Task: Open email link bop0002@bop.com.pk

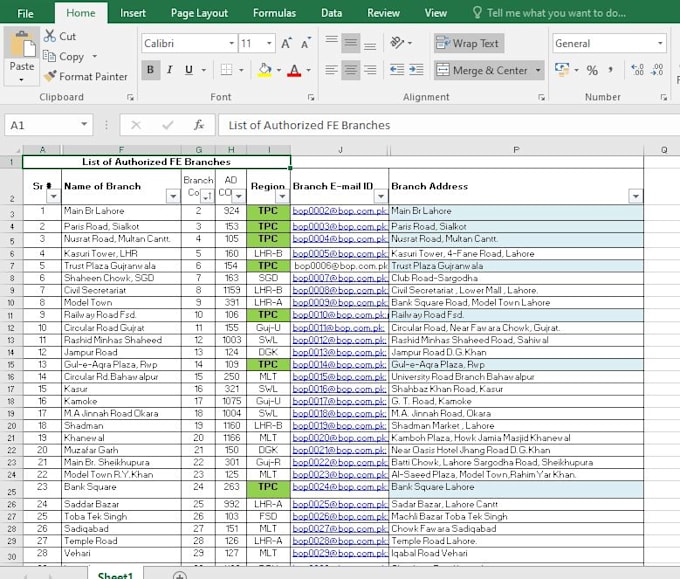Action: click(340, 211)
